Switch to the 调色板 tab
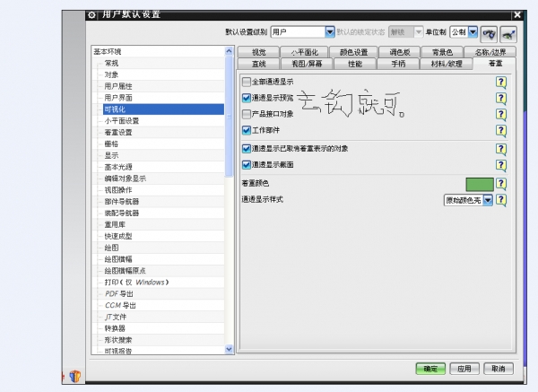This screenshot has width=538, height=392. pyautogui.click(x=399, y=52)
